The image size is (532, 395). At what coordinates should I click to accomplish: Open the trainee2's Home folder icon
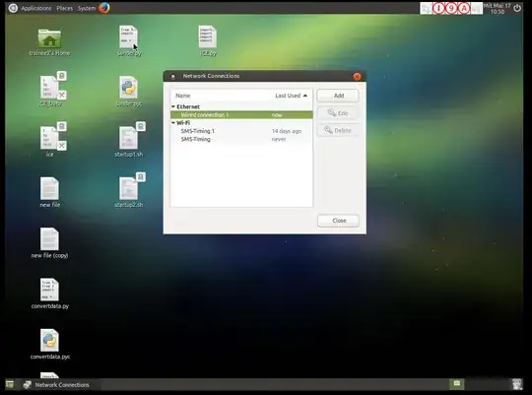[49, 42]
